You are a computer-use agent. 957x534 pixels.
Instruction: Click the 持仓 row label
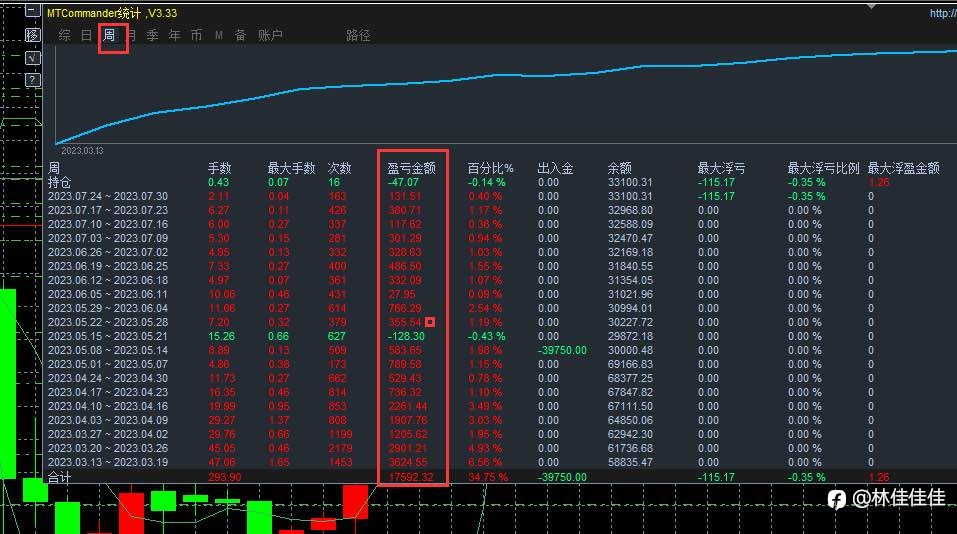[59, 182]
